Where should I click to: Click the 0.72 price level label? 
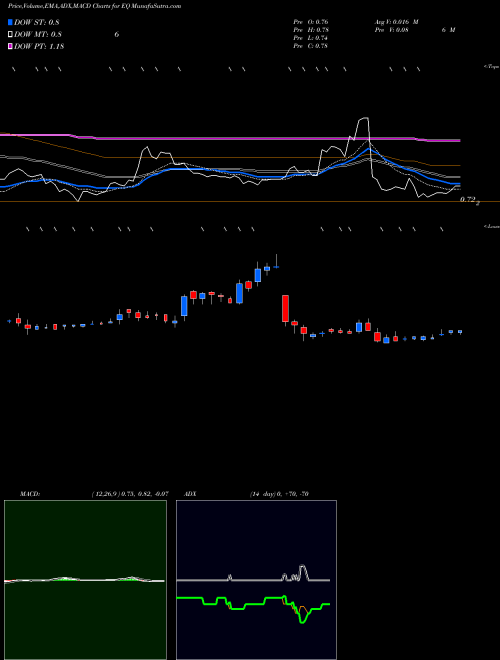[x=468, y=200]
